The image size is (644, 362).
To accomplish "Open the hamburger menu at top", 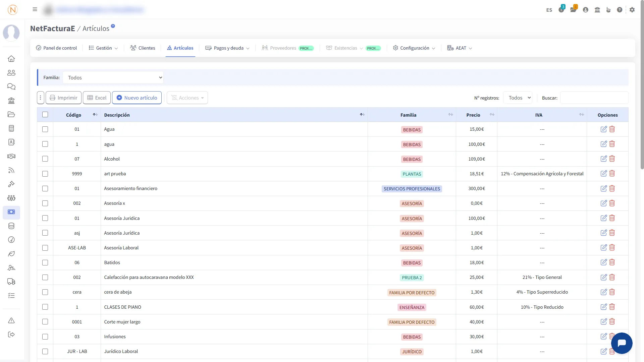I will coord(35,9).
